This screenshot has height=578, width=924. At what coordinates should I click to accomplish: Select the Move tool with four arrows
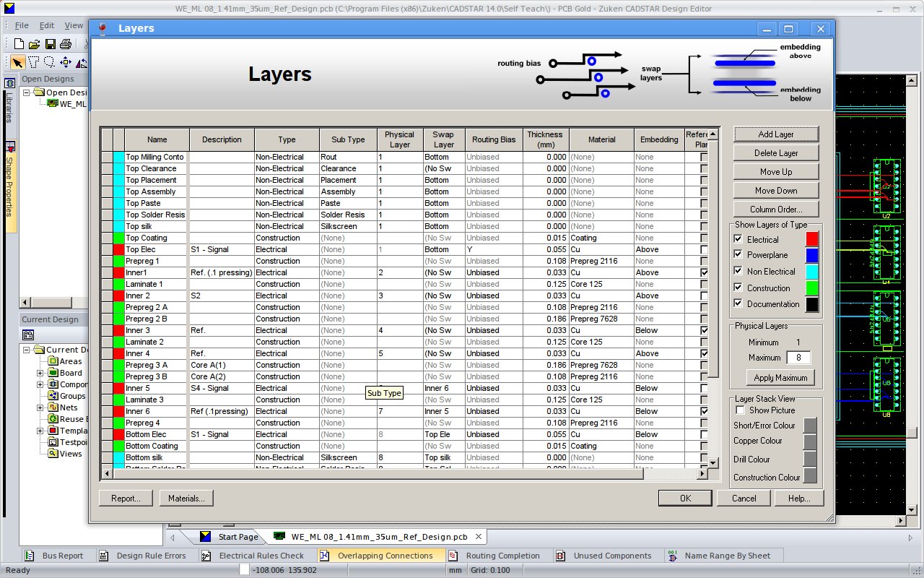(66, 62)
